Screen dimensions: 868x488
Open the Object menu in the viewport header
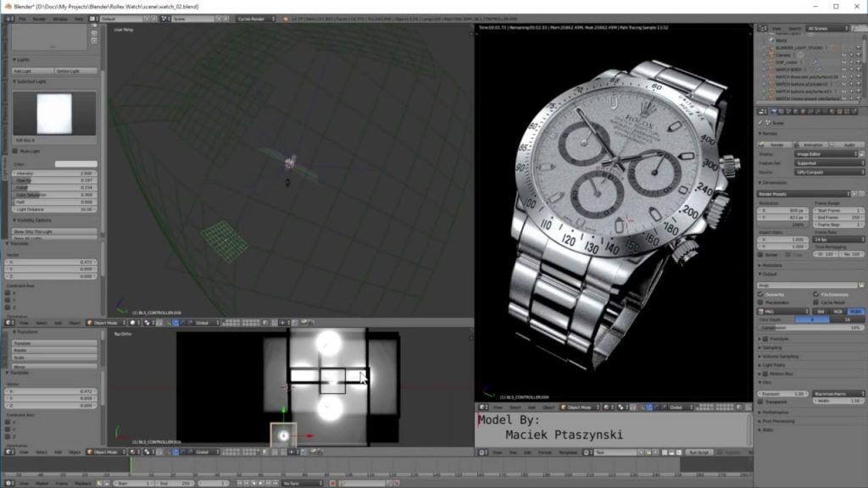(74, 321)
